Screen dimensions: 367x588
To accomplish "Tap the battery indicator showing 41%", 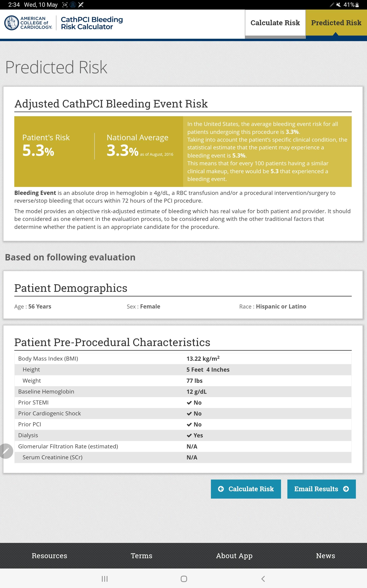I will [x=351, y=5].
